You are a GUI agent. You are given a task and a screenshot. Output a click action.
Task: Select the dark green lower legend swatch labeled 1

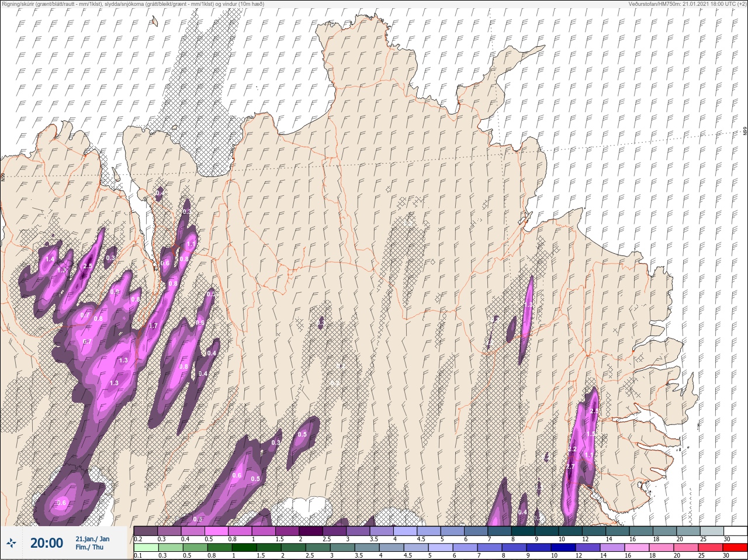pyautogui.click(x=245, y=548)
